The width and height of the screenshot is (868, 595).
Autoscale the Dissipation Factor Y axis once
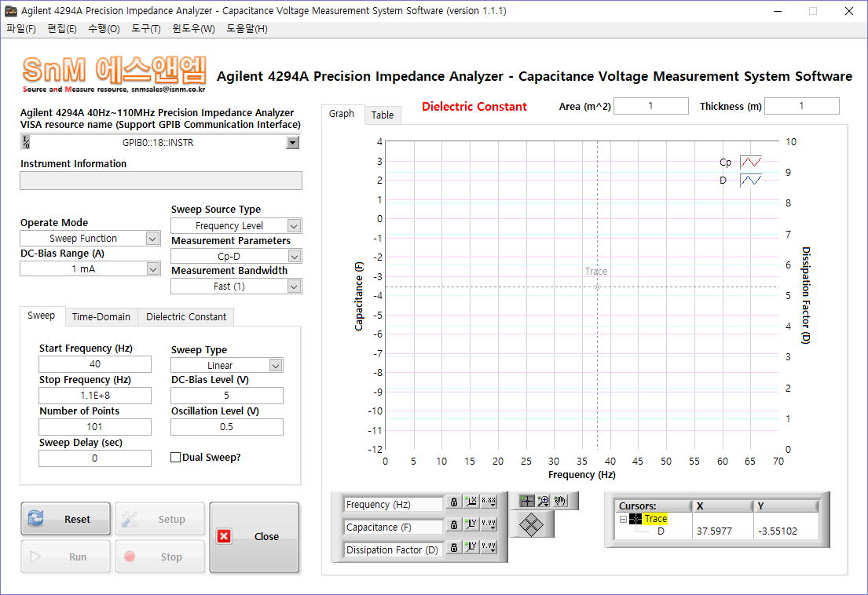471,547
